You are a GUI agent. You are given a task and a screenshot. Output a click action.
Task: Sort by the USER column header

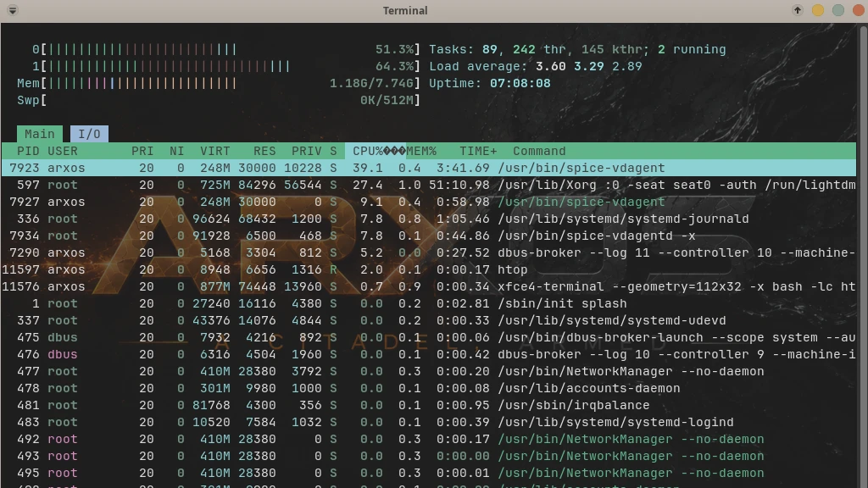coord(63,151)
